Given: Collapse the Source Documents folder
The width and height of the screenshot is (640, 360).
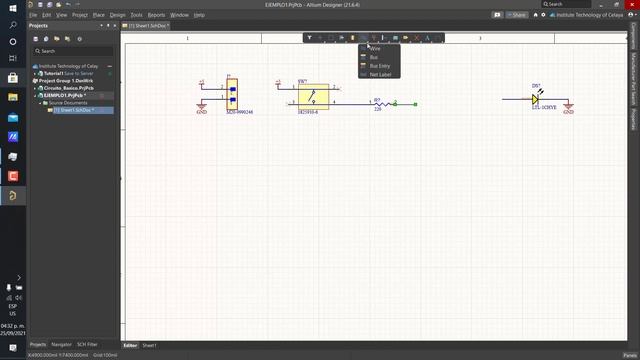Looking at the screenshot, I should [40, 103].
